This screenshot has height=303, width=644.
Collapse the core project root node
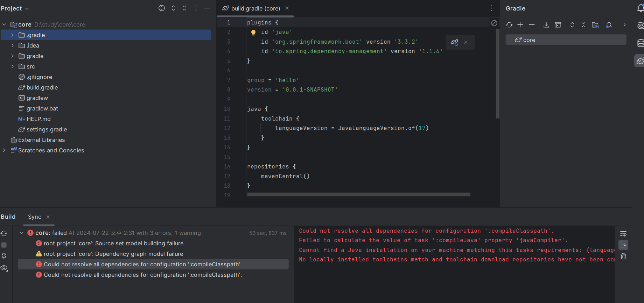pos(4,24)
